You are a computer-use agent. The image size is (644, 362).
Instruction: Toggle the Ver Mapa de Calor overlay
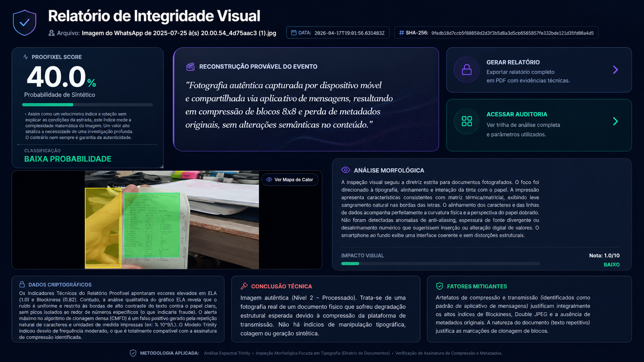[290, 179]
